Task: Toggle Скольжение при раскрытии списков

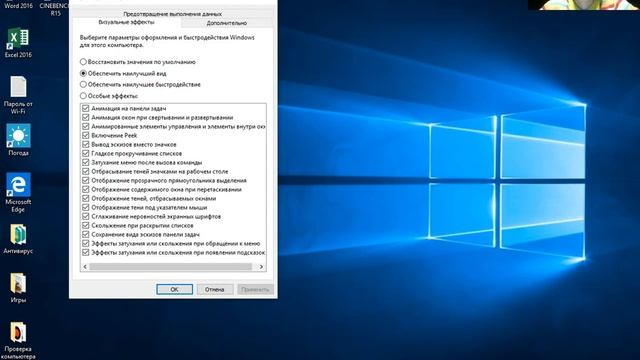Action: coord(86,225)
